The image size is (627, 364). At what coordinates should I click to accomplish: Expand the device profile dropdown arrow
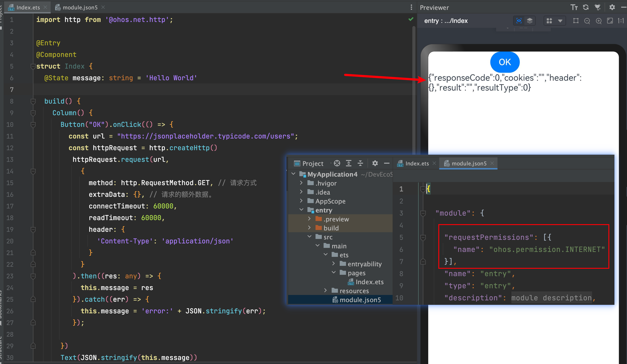coord(560,21)
